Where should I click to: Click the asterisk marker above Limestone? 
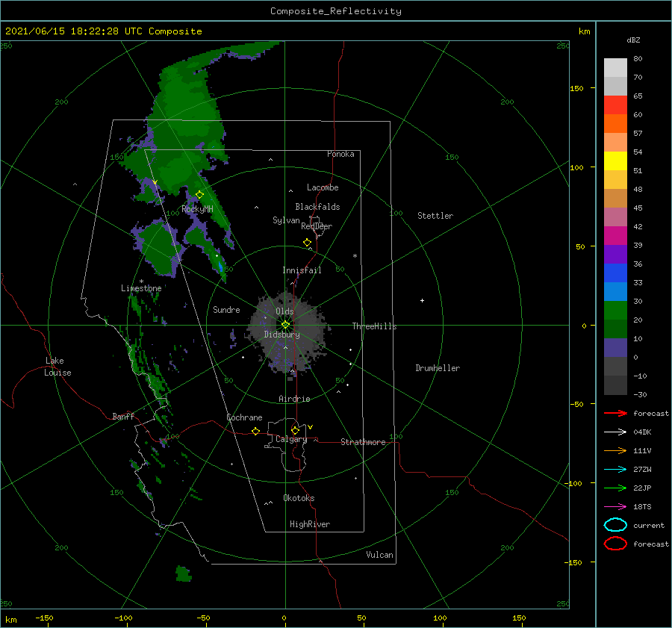coord(141,282)
